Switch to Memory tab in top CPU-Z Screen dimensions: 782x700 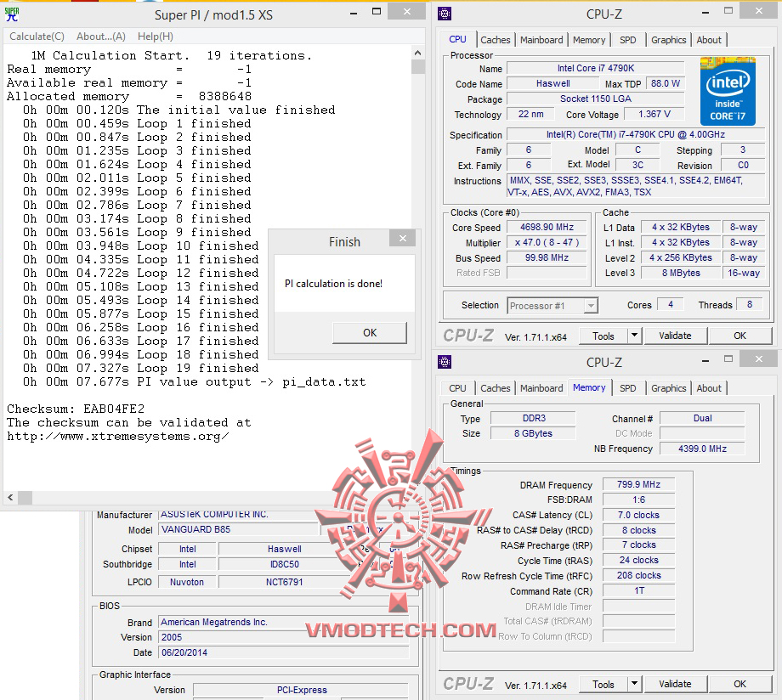(x=589, y=40)
